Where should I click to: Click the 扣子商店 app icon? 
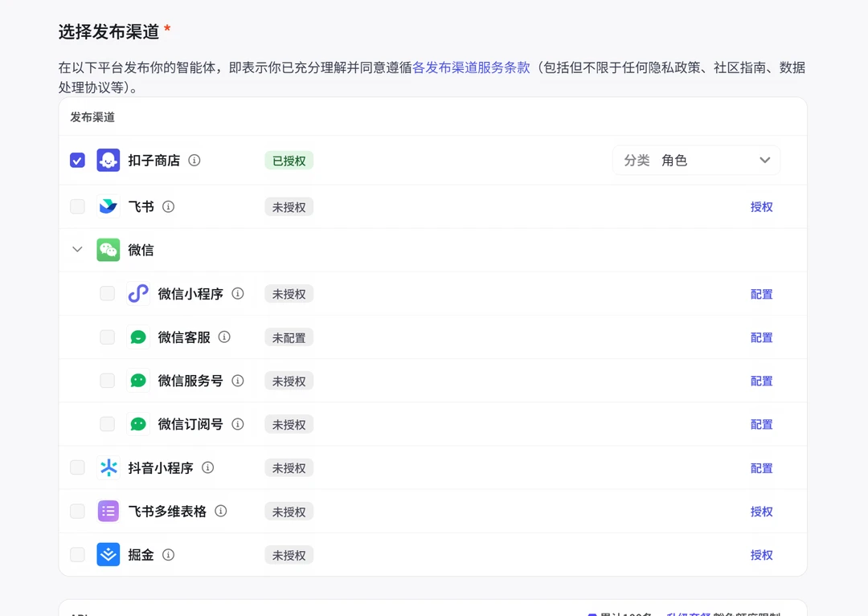pos(108,161)
